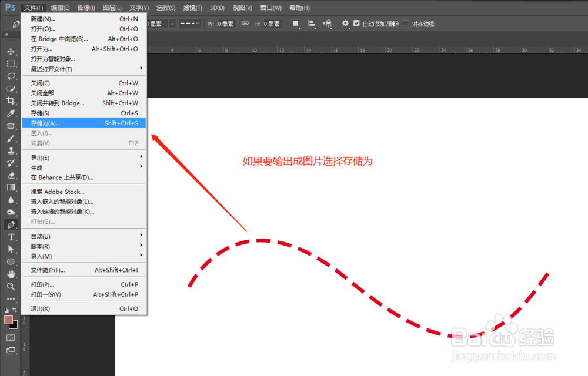Image resolution: width=588 pixels, height=376 pixels.
Task: Expand the 导入(M) submenu
Action: (x=83, y=256)
